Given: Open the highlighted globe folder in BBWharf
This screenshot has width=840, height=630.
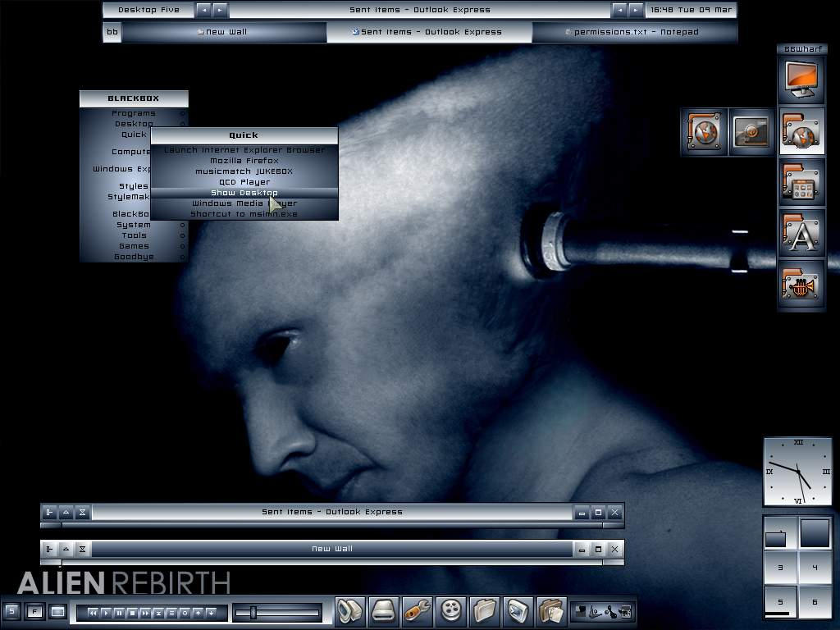Looking at the screenshot, I should 801,132.
